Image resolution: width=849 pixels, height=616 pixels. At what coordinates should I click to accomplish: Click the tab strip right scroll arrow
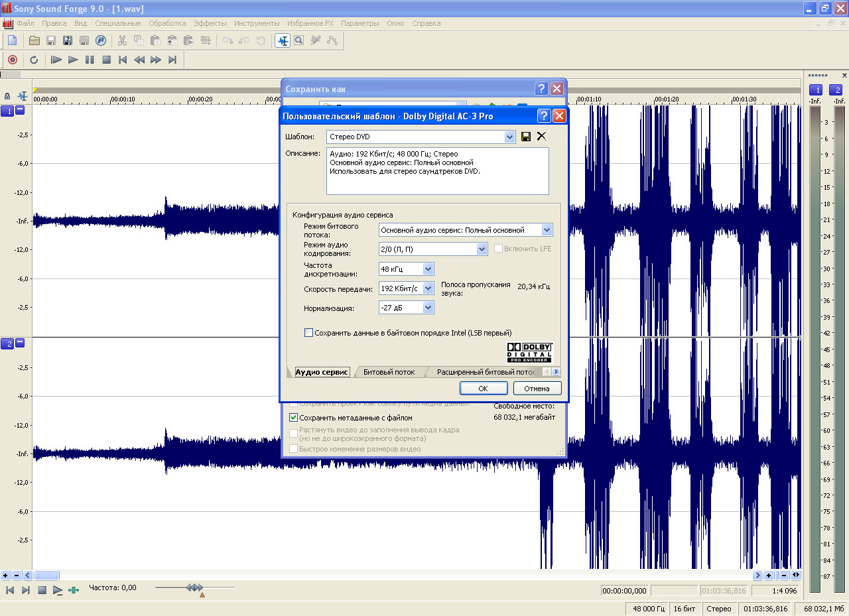pyautogui.click(x=556, y=372)
